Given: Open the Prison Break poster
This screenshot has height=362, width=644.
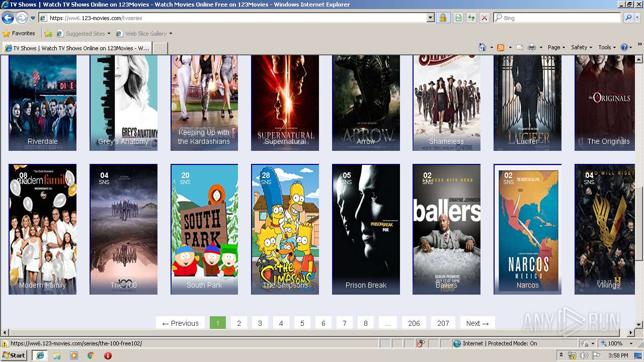Looking at the screenshot, I should 366,229.
